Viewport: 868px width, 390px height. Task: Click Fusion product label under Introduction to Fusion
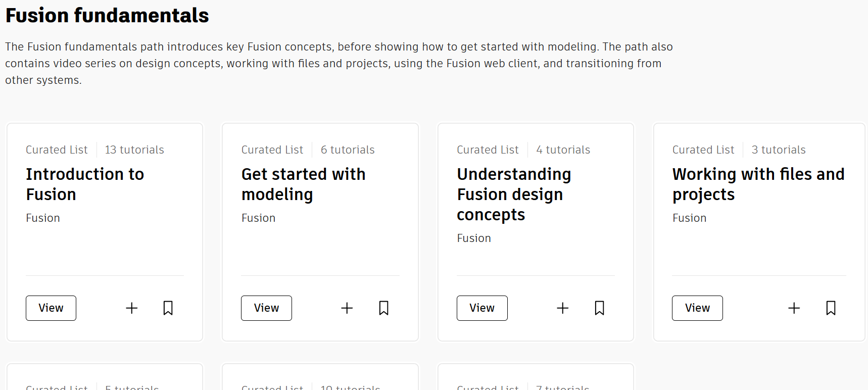pyautogui.click(x=43, y=218)
